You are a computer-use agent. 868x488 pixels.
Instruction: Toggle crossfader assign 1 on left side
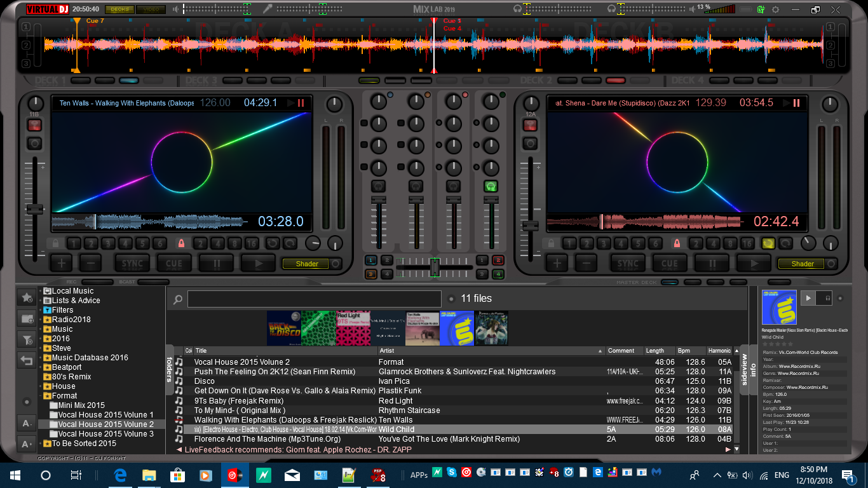point(371,260)
